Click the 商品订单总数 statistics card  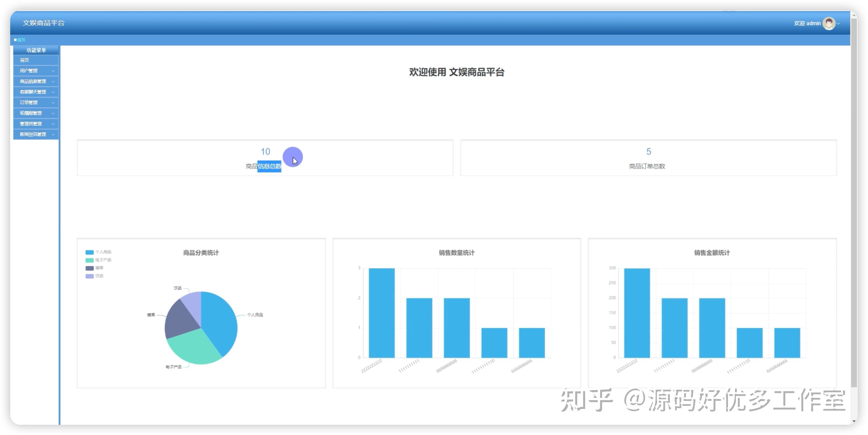[648, 158]
